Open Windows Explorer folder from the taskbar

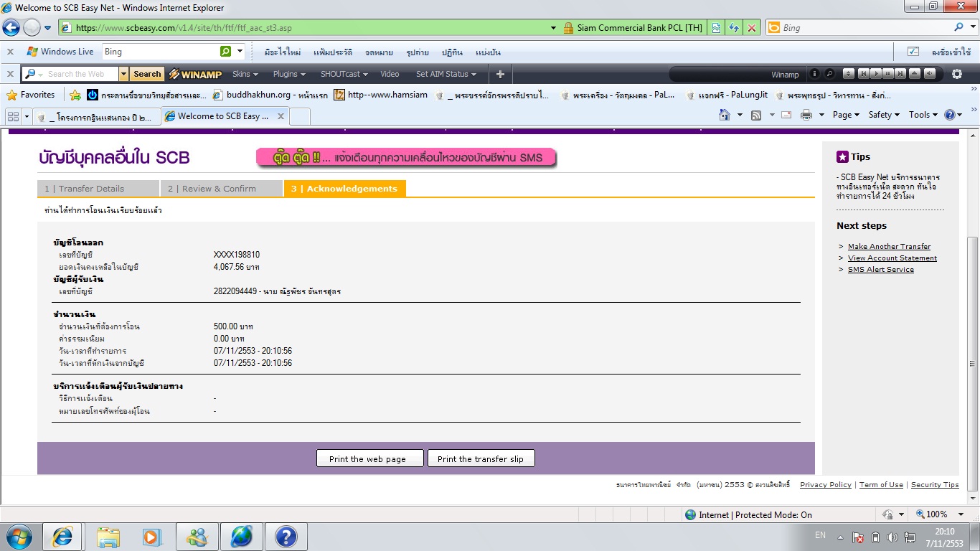point(109,537)
